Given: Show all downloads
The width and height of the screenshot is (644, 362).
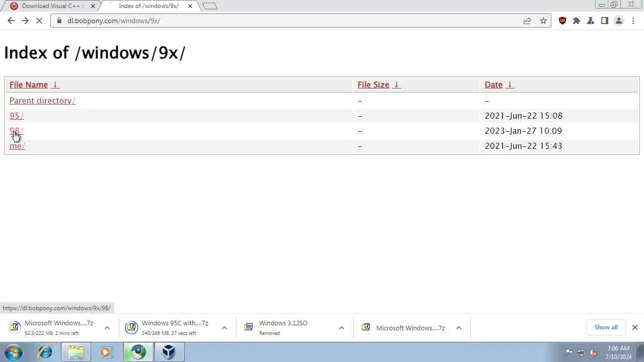Looking at the screenshot, I should pyautogui.click(x=606, y=327).
